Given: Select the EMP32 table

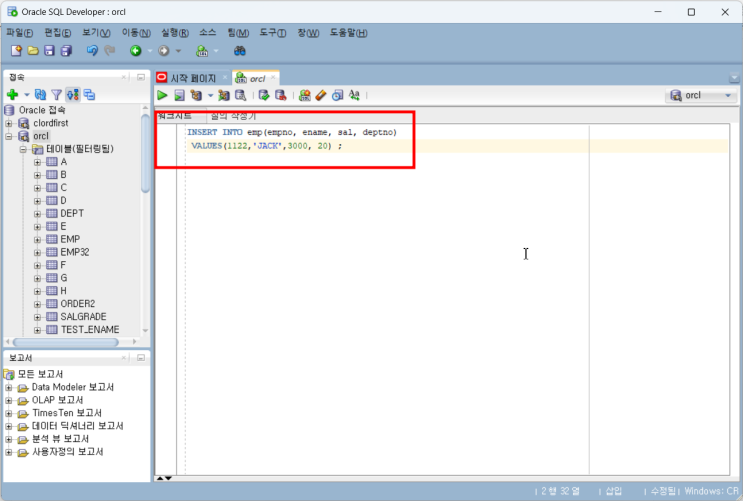Looking at the screenshot, I should (x=75, y=252).
